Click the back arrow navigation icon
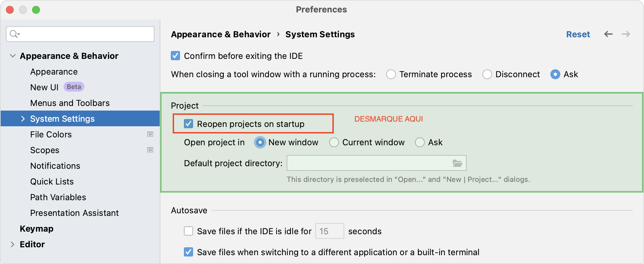The width and height of the screenshot is (644, 264). [608, 34]
